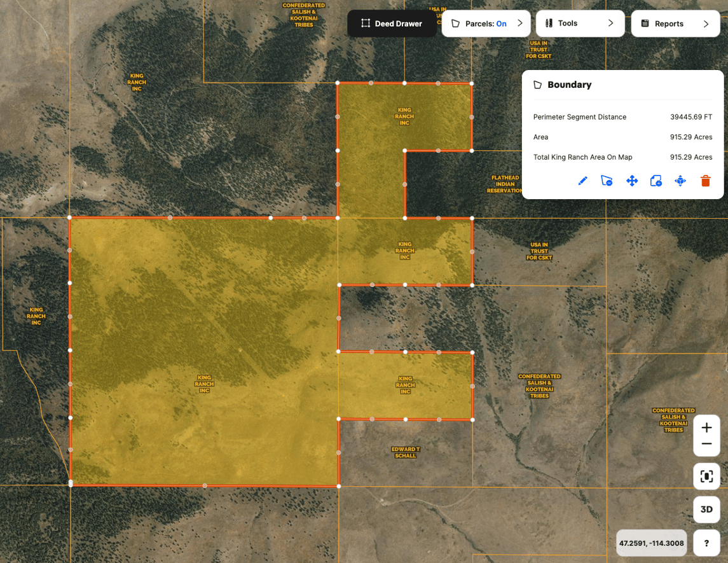Viewport: 728px width, 563px height.
Task: Click the Edward T Schall parcel label
Action: (x=405, y=452)
